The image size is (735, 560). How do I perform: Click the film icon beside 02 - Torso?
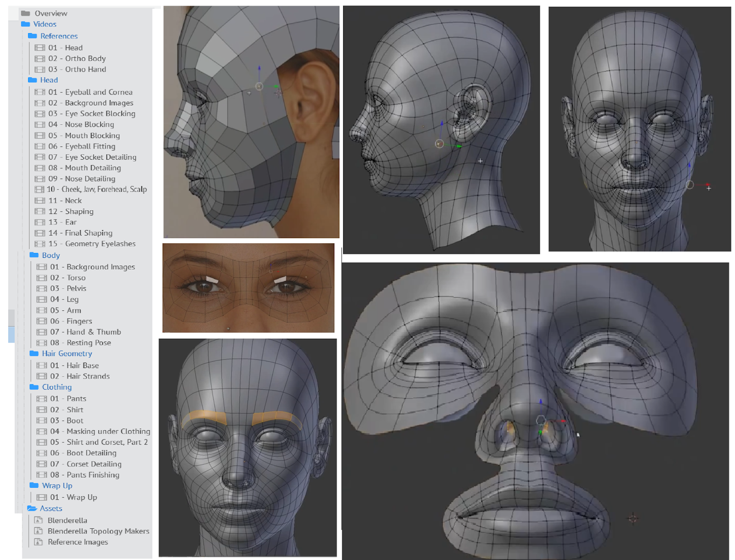[x=42, y=278]
